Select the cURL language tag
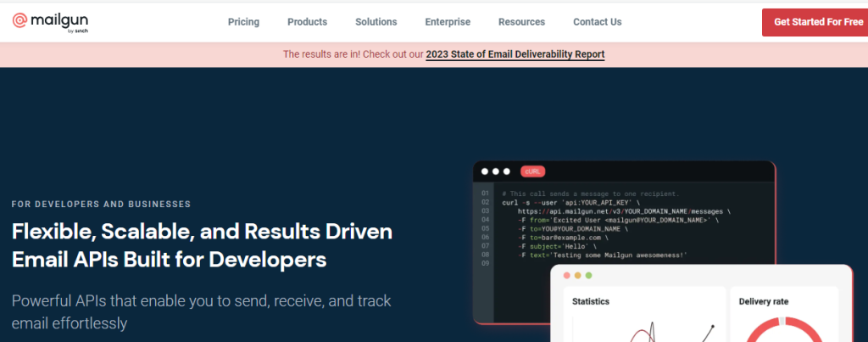The width and height of the screenshot is (868, 342). point(532,171)
